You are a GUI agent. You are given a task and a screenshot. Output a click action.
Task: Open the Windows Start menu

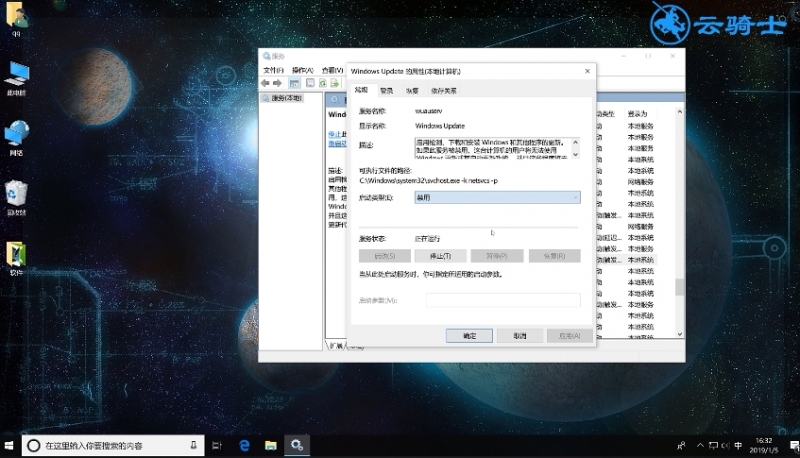[x=9, y=446]
